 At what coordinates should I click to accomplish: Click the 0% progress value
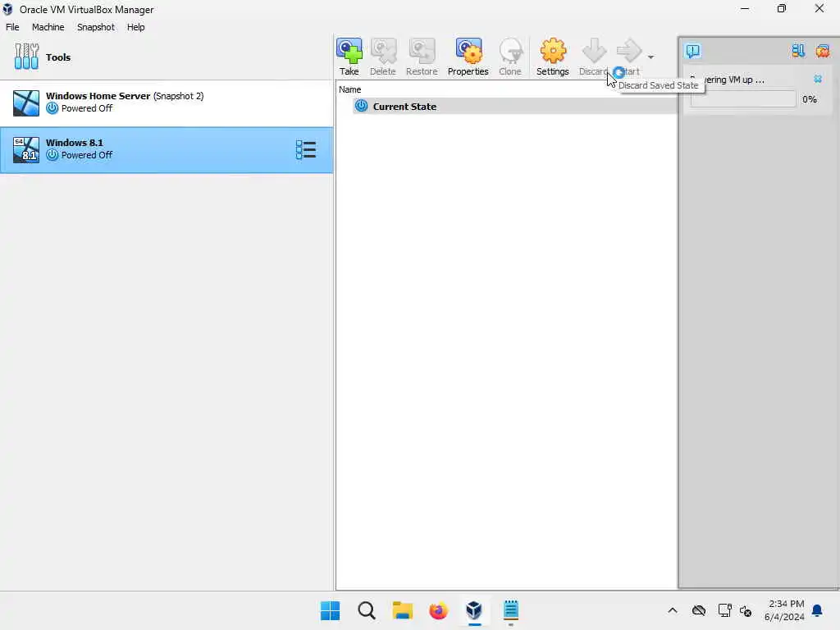tap(810, 99)
